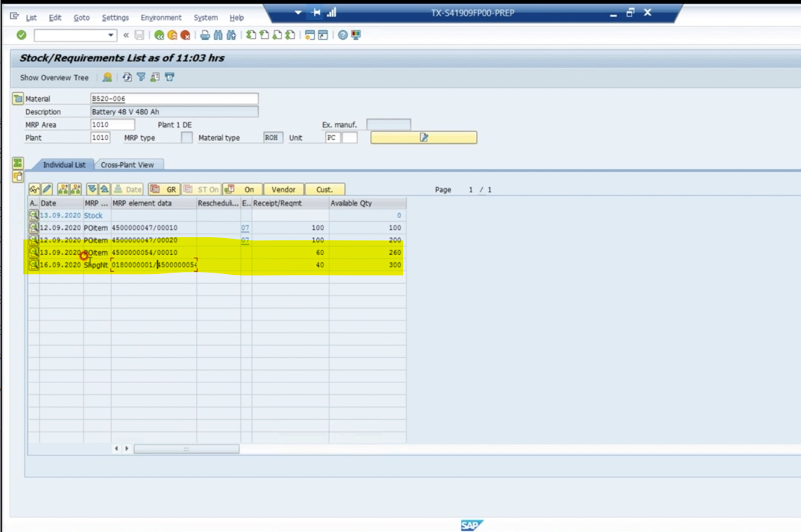Click scroll right arrow under table

127,449
